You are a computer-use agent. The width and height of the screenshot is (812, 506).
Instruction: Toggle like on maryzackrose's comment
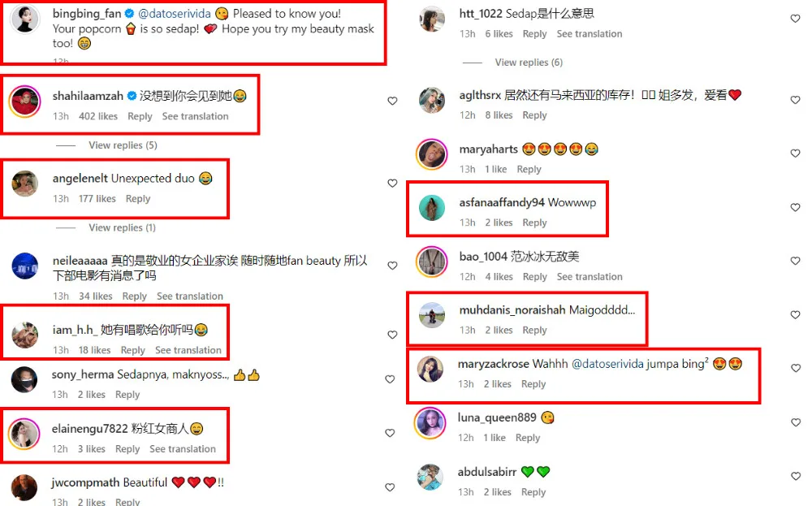coord(796,368)
